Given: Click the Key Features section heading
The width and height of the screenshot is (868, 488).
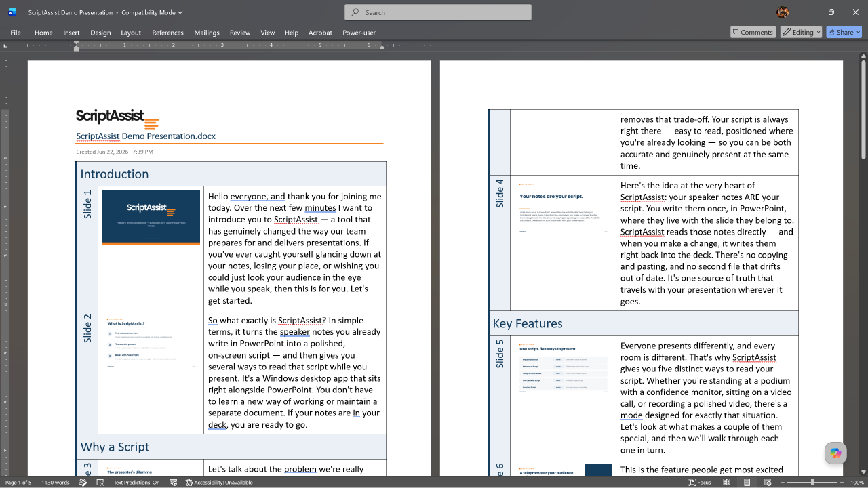Looking at the screenshot, I should 528,323.
